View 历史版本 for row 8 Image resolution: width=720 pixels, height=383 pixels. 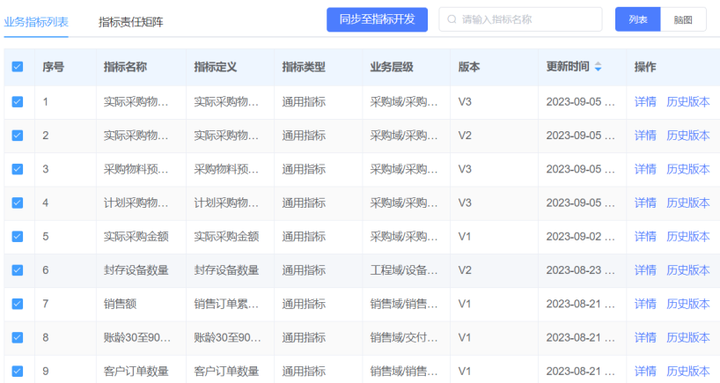(x=688, y=338)
